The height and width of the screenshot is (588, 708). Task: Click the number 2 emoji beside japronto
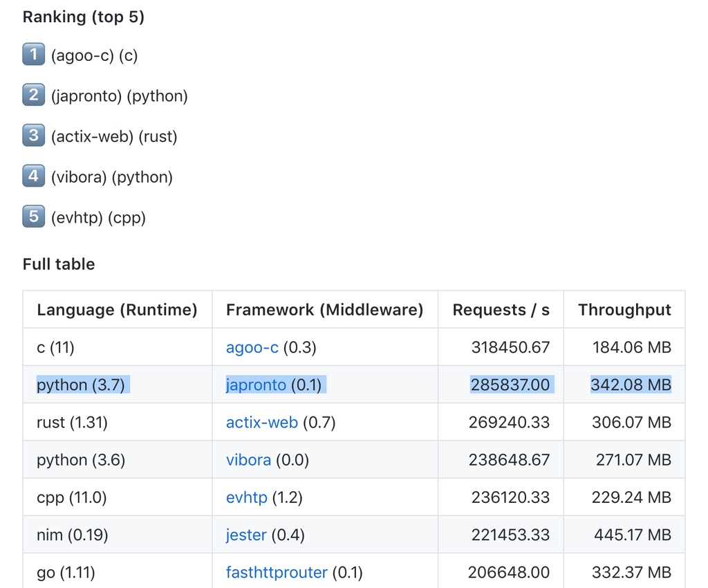coord(33,95)
